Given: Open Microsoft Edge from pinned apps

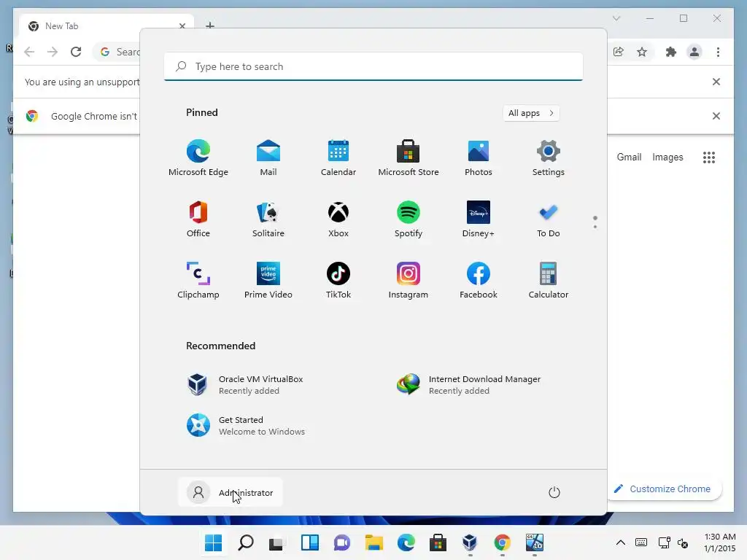Looking at the screenshot, I should click(x=198, y=157).
